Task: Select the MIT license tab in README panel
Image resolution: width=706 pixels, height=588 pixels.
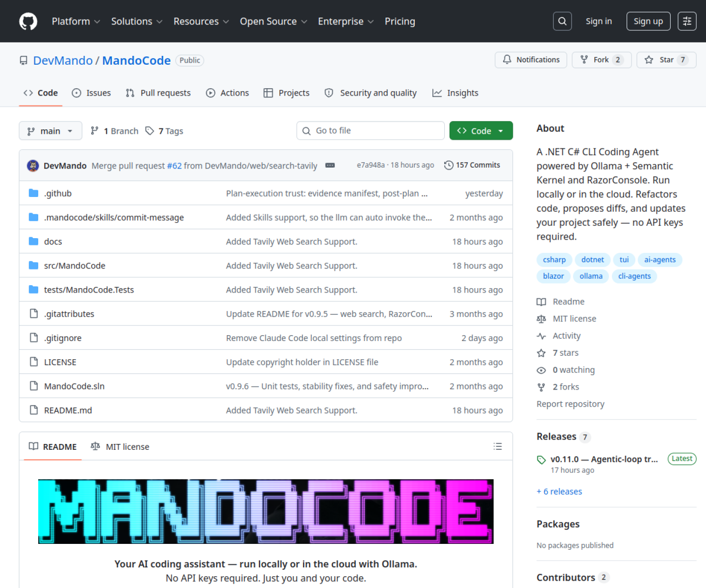Action: click(x=120, y=446)
